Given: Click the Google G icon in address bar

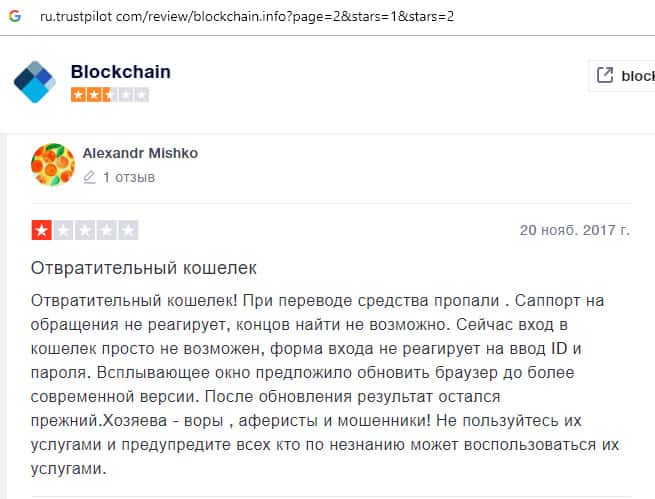Looking at the screenshot, I should pos(17,16).
